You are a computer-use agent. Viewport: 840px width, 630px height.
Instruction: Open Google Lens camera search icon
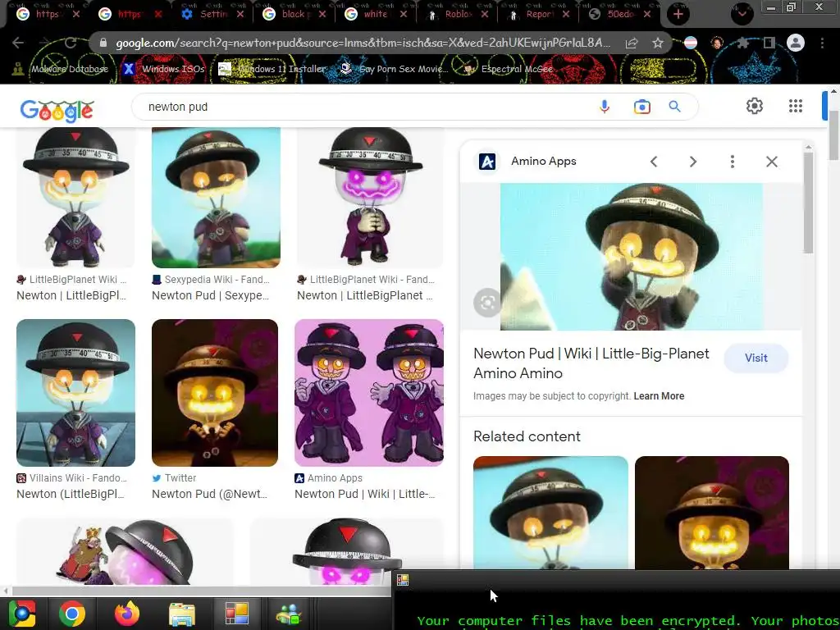tap(641, 107)
